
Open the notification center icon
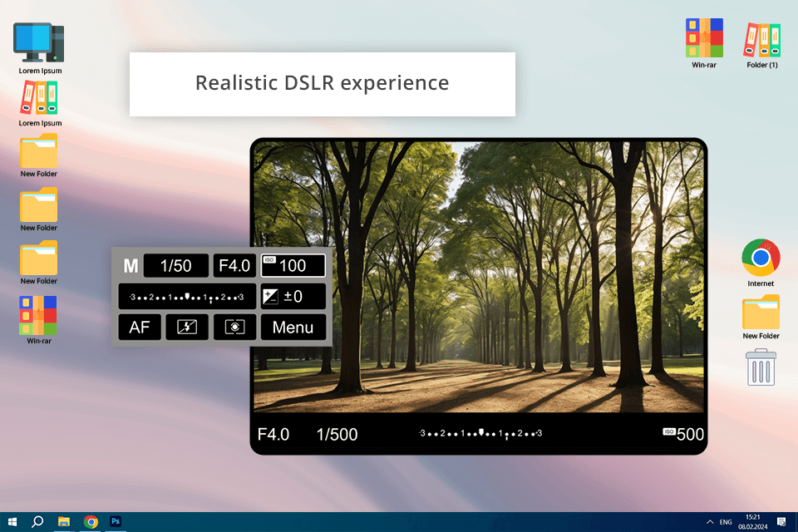coord(781,522)
